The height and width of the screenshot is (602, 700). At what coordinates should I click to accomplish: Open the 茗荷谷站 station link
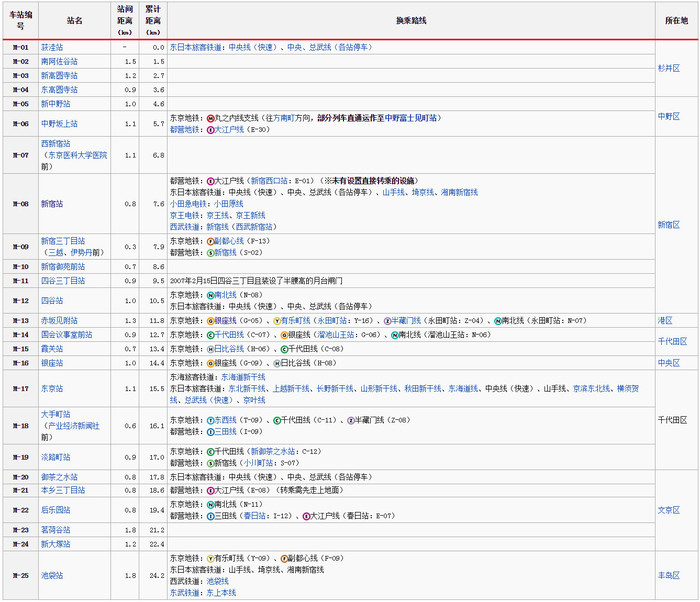point(55,531)
